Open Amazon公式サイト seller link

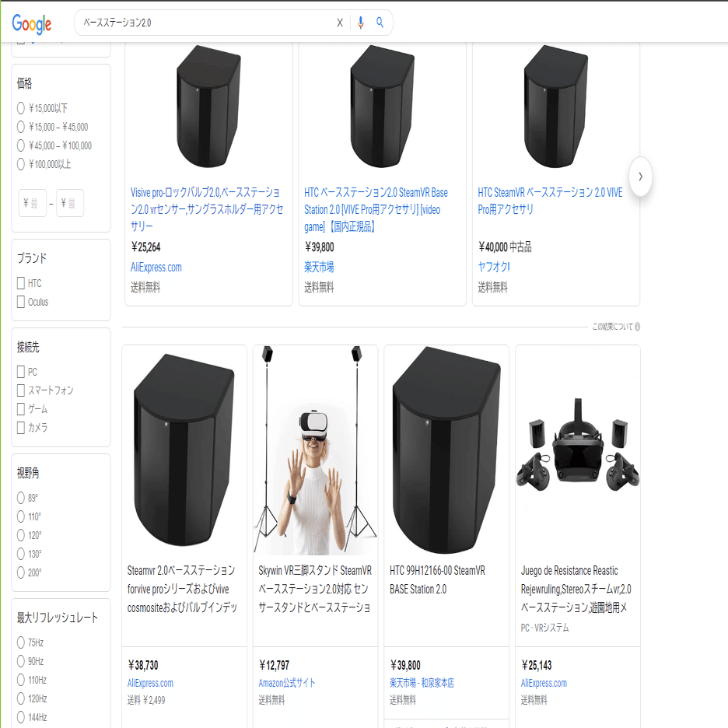point(287,683)
